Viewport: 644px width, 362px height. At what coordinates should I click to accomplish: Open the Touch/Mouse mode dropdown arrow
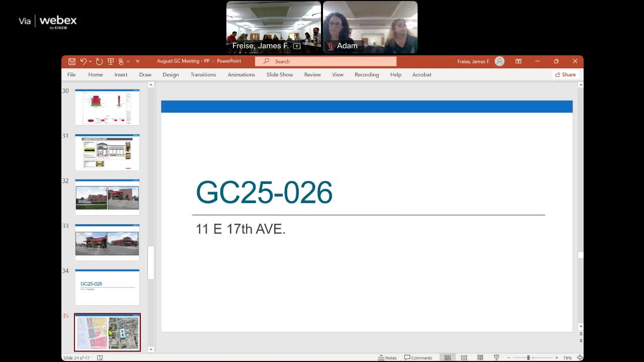click(x=128, y=61)
